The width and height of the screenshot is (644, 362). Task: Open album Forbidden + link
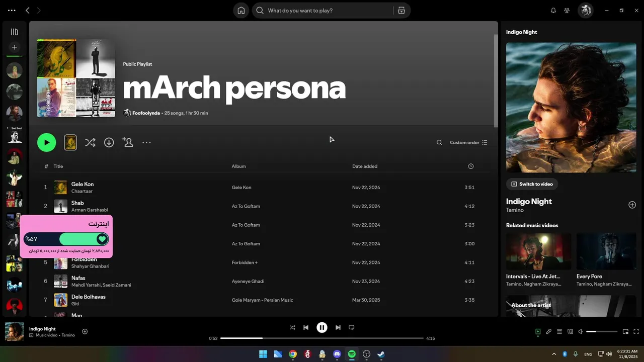[x=245, y=262]
